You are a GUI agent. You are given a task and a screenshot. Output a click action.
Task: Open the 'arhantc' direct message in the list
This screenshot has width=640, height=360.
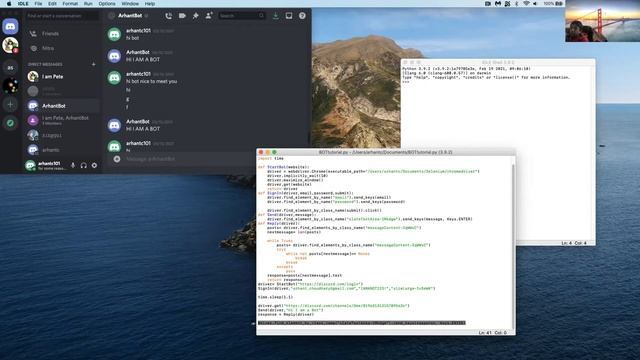tap(61, 150)
